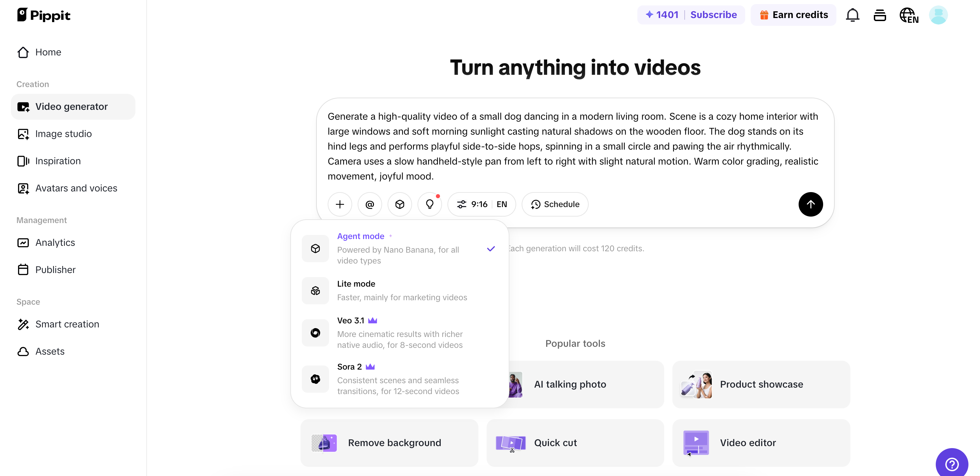Click the Subscribe link

(x=713, y=15)
